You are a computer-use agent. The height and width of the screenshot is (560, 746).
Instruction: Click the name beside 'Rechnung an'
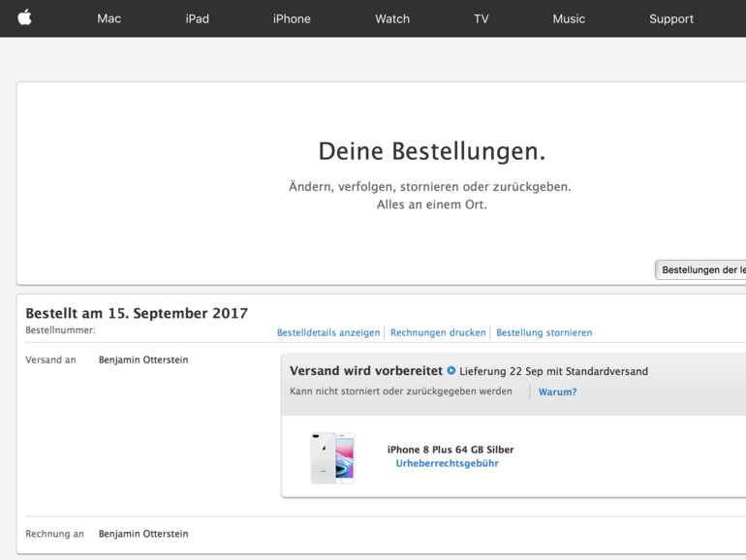click(143, 534)
